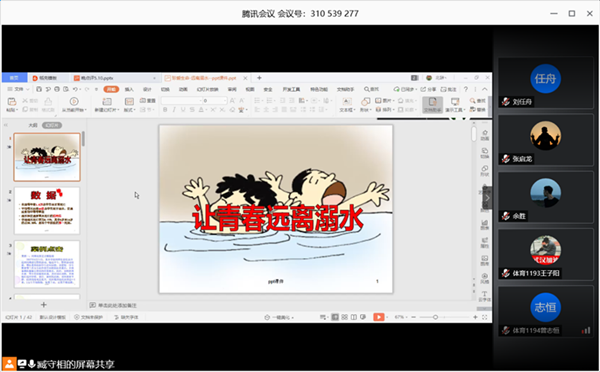The height and width of the screenshot is (372, 600).
Task: Open the Design ribbon tab
Action: (147, 89)
